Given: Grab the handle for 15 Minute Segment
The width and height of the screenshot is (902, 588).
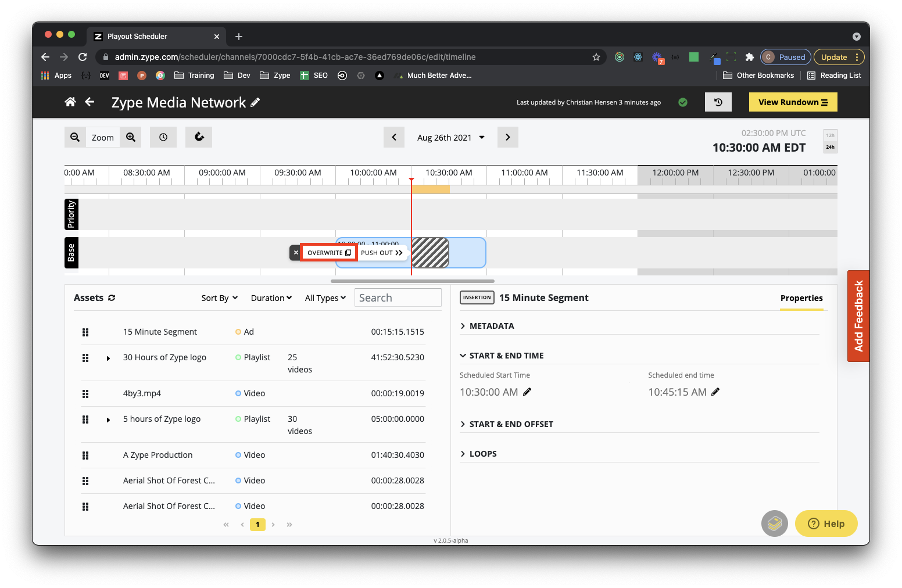Looking at the screenshot, I should click(x=85, y=332).
